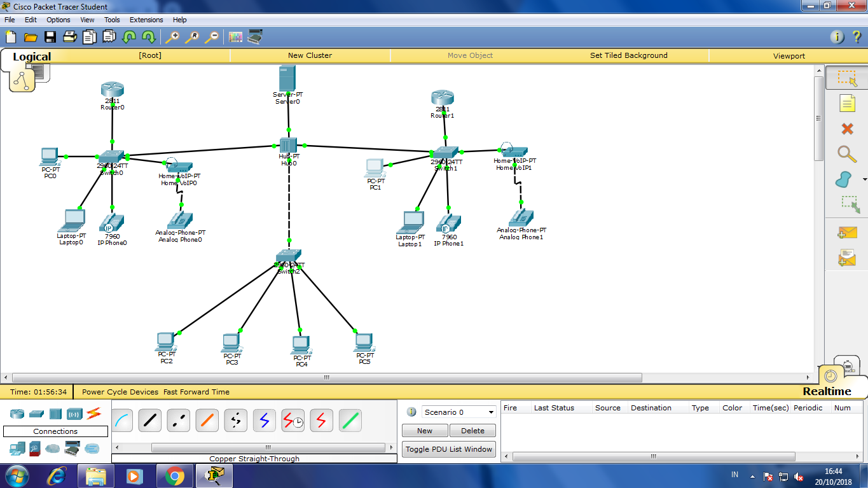Image resolution: width=868 pixels, height=488 pixels.
Task: Click Viewport in top bar
Action: click(789, 56)
